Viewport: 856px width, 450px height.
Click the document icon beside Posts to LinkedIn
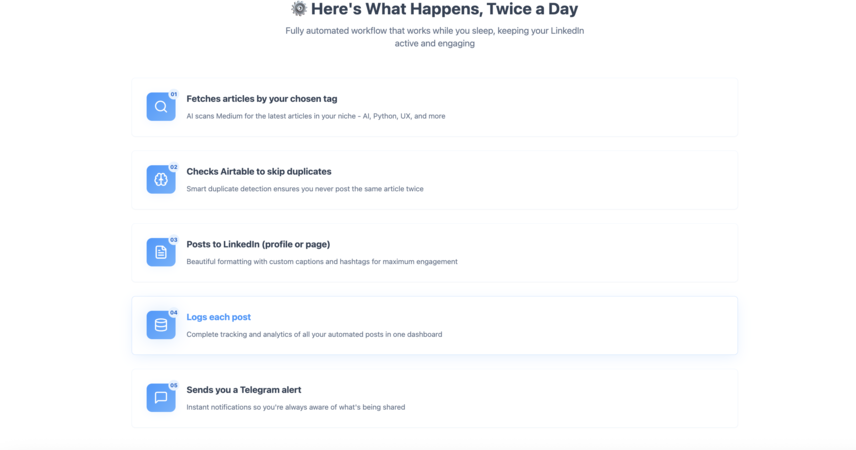[x=160, y=252]
